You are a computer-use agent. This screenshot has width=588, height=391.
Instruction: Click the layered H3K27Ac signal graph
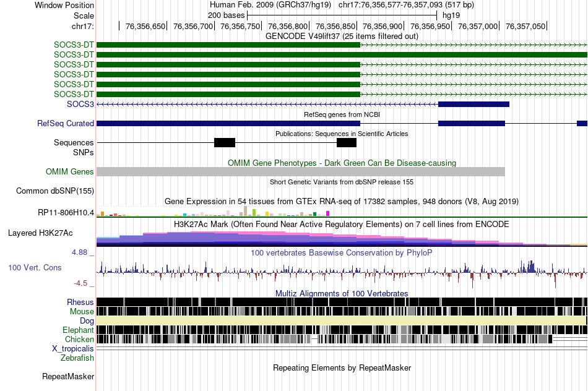[342, 239]
